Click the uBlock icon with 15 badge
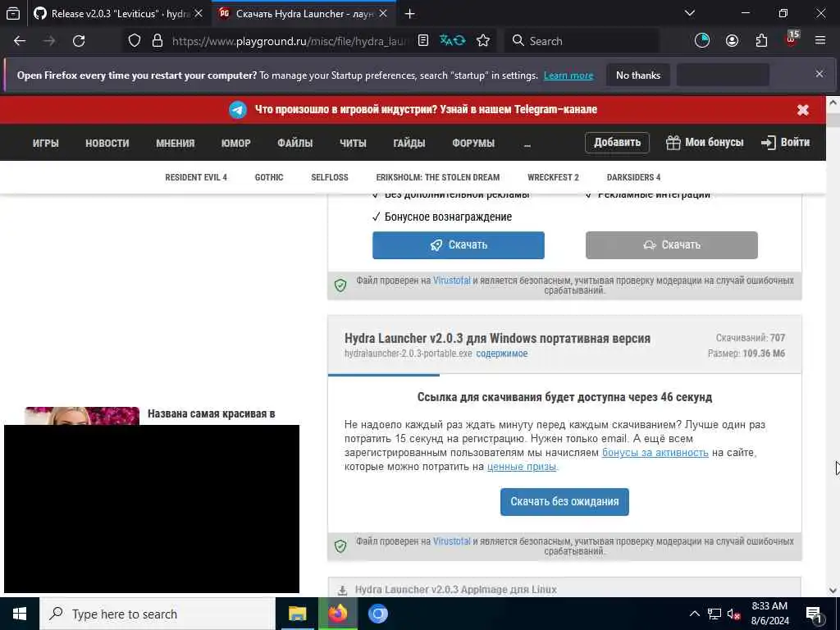This screenshot has width=840, height=630. (x=792, y=39)
